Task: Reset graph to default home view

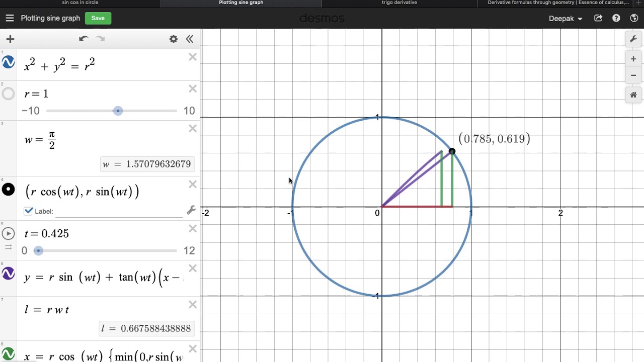Action: 633,95
